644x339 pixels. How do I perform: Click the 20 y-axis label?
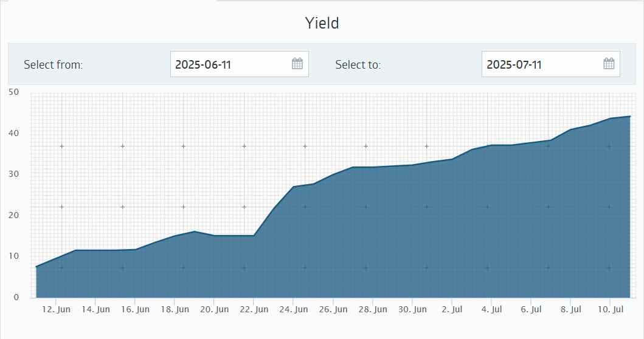[13, 215]
